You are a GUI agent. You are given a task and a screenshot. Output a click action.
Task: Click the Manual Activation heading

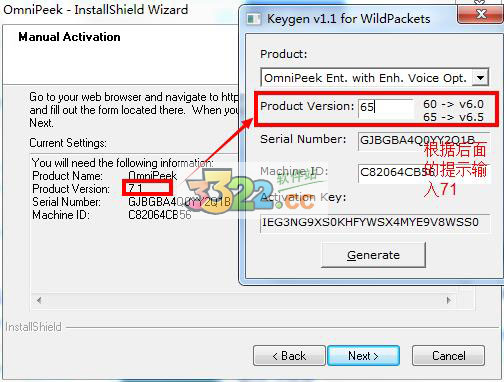click(69, 37)
